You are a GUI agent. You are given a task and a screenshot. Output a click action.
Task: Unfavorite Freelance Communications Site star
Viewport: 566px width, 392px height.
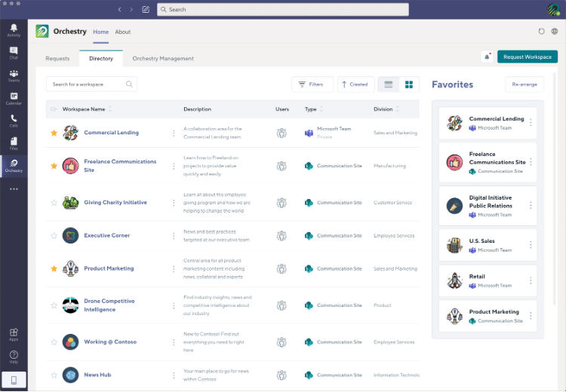point(54,166)
